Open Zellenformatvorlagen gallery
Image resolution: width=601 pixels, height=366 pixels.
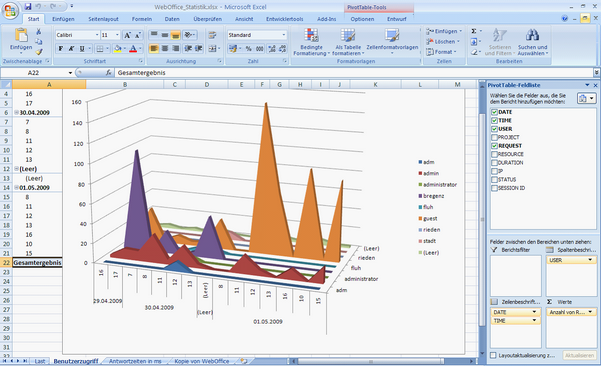(x=392, y=41)
